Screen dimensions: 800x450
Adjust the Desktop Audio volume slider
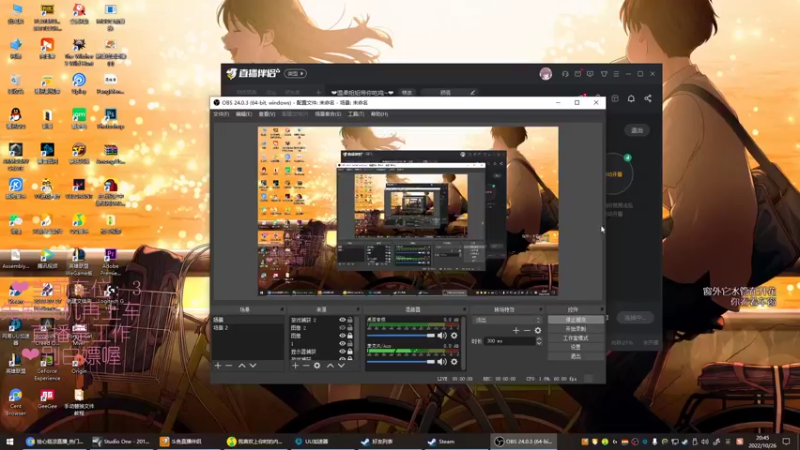point(401,336)
